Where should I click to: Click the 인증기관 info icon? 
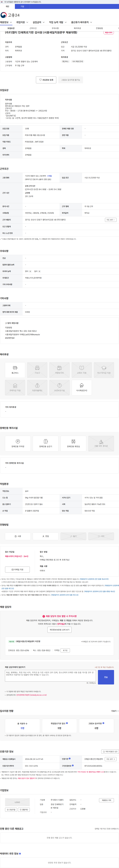[x=70, y=759]
